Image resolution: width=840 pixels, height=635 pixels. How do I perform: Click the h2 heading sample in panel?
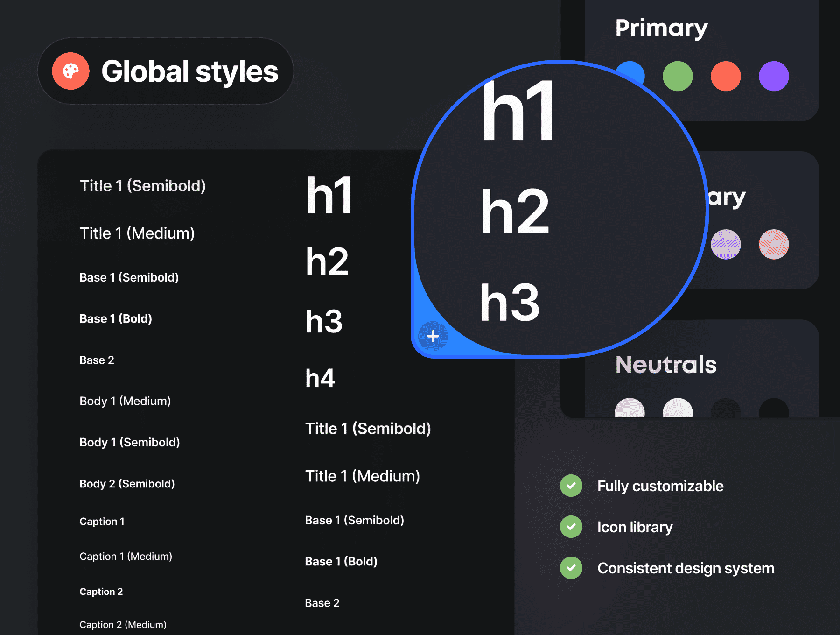(327, 261)
